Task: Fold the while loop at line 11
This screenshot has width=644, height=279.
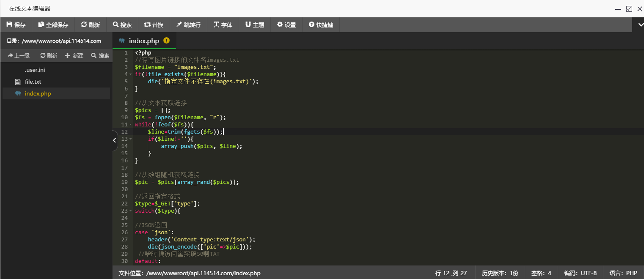Action: 131,125
